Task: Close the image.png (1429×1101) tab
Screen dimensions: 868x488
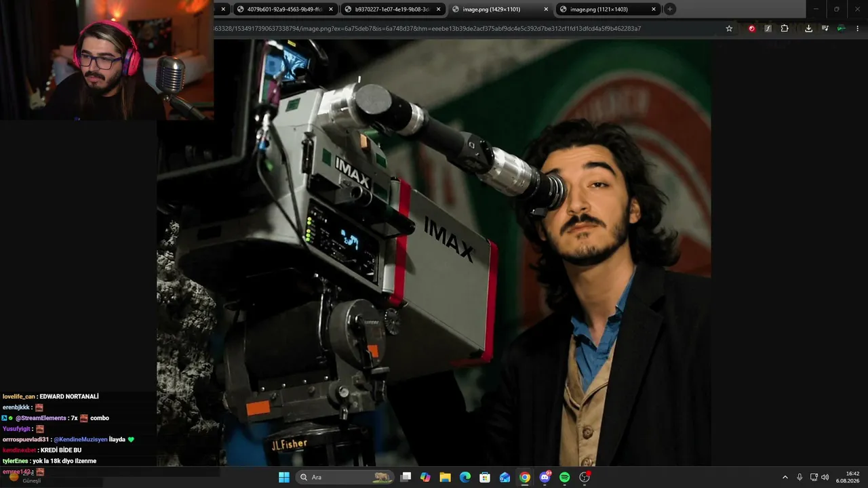Action: [546, 9]
